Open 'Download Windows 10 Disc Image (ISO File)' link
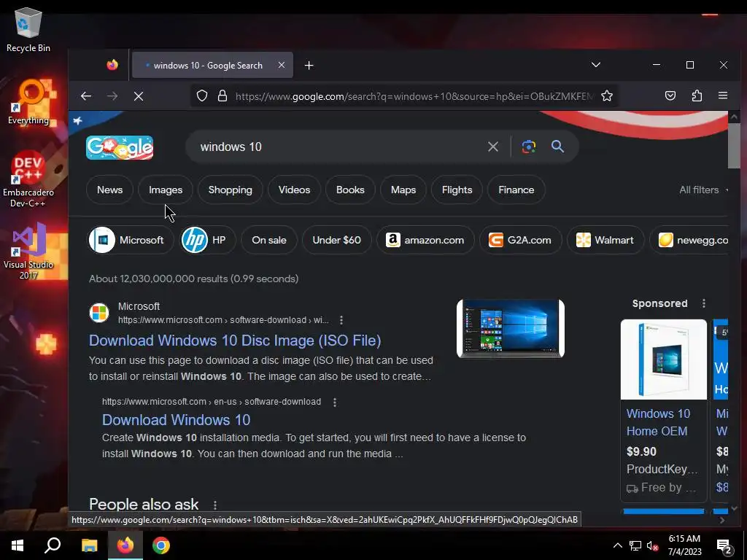Viewport: 747px width, 560px height. (235, 341)
